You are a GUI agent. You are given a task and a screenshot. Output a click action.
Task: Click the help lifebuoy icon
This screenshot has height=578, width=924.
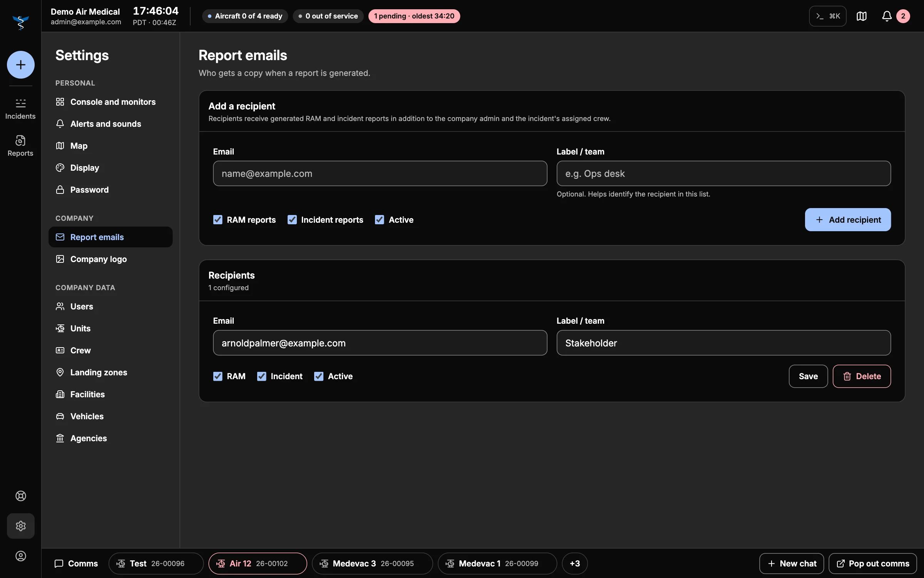[x=21, y=496]
